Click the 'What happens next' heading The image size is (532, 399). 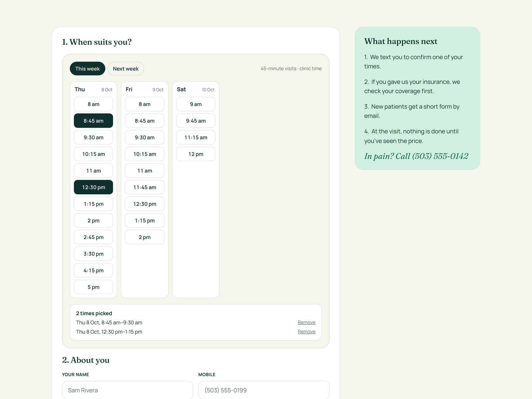coord(401,41)
